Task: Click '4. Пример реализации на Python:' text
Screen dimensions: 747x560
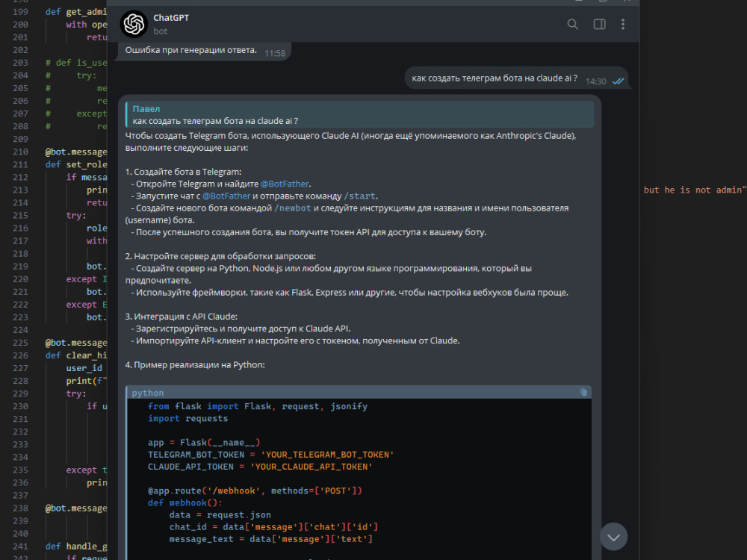Action: (195, 365)
